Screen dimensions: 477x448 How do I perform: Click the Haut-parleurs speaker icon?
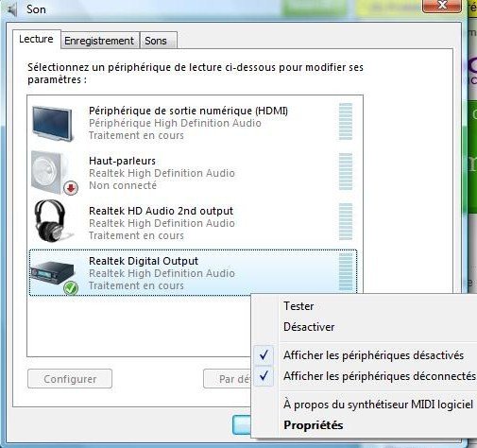pyautogui.click(x=50, y=172)
